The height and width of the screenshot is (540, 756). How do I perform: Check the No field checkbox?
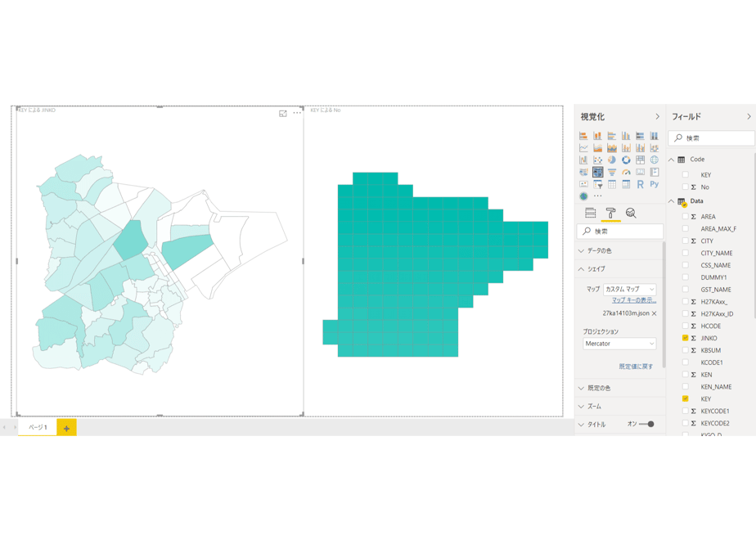[x=685, y=187]
